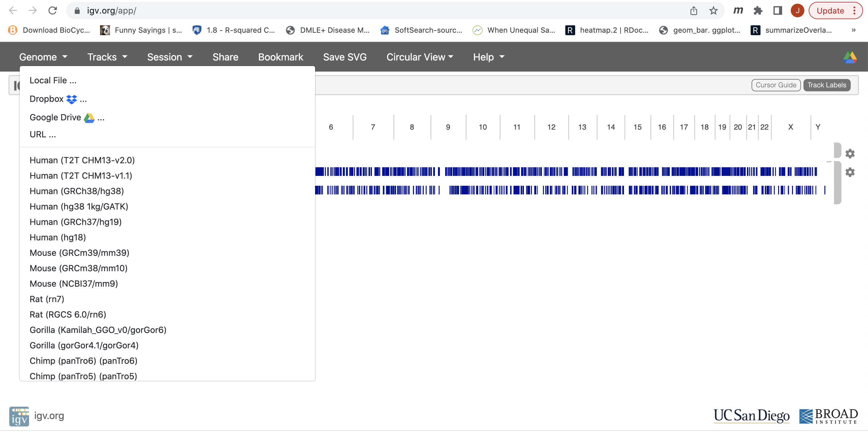Open first track's gear settings icon
The image size is (868, 432).
(x=850, y=154)
